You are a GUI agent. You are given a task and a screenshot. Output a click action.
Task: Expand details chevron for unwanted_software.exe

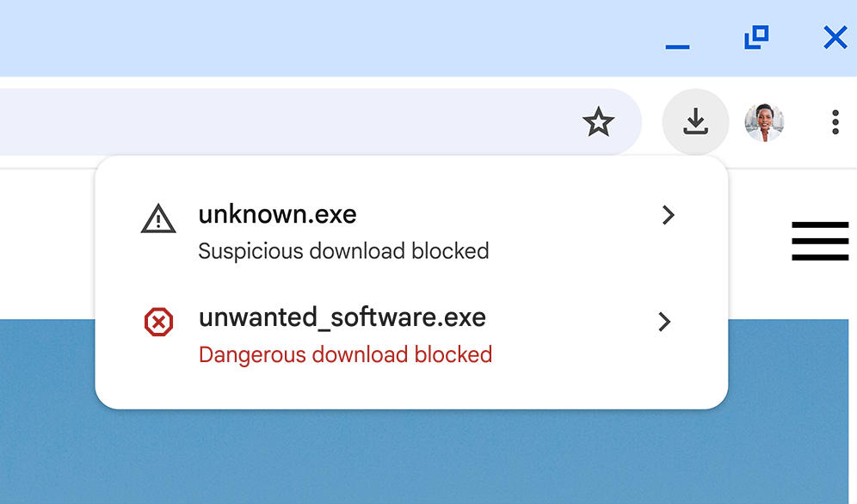[664, 322]
